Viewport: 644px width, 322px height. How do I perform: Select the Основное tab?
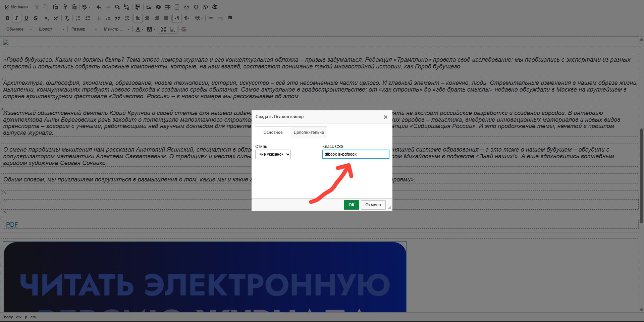[273, 132]
